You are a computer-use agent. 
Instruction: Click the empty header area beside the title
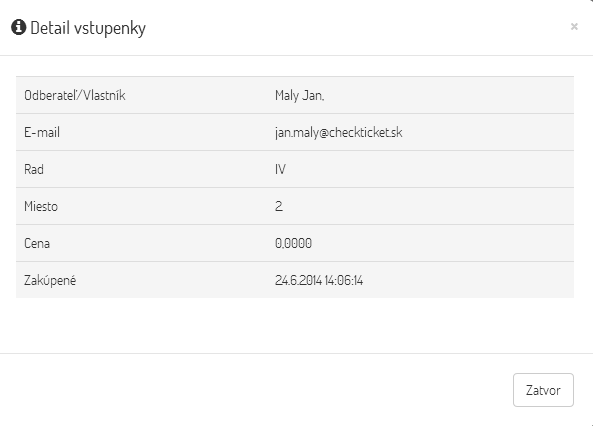pos(355,28)
